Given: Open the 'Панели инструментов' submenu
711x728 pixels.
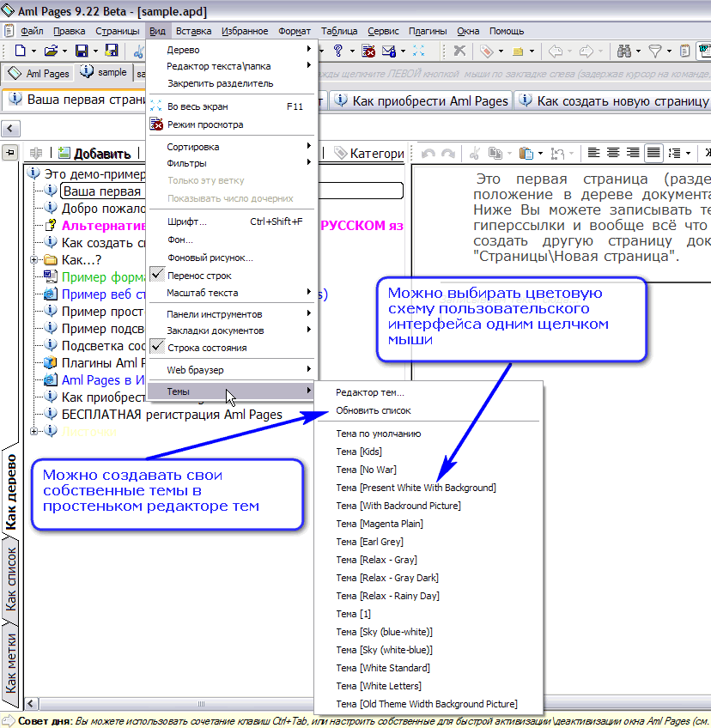Looking at the screenshot, I should tap(232, 314).
